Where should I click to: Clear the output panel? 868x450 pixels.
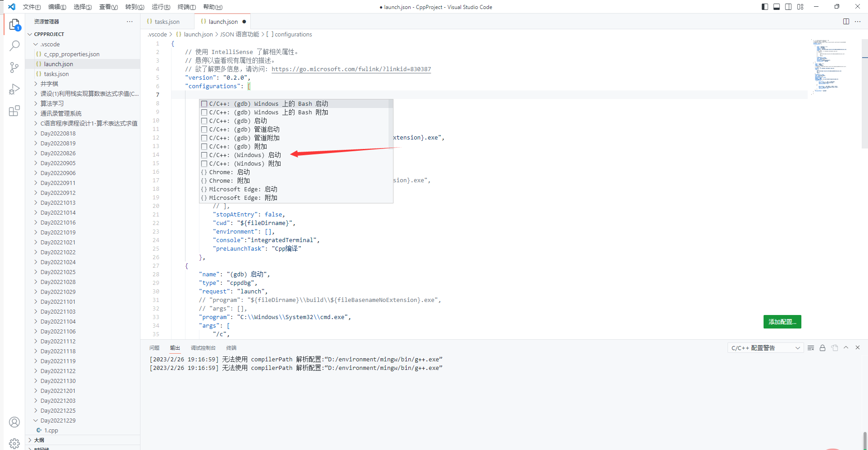(811, 348)
